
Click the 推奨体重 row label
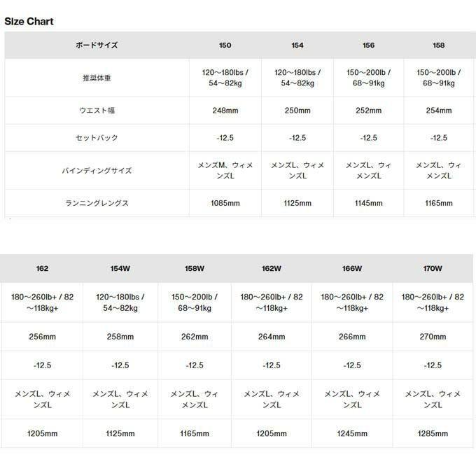pos(97,78)
